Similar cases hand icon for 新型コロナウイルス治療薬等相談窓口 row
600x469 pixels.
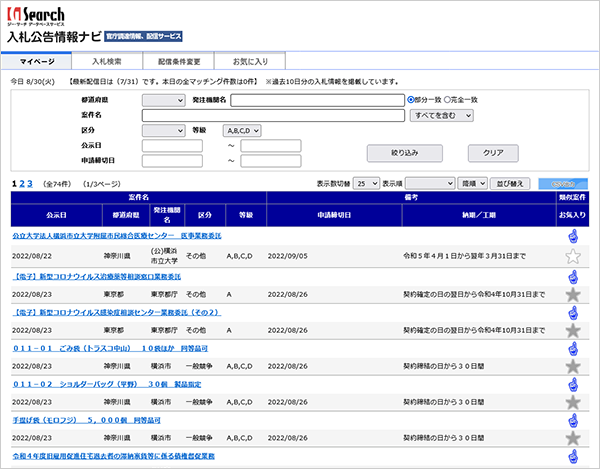[573, 277]
